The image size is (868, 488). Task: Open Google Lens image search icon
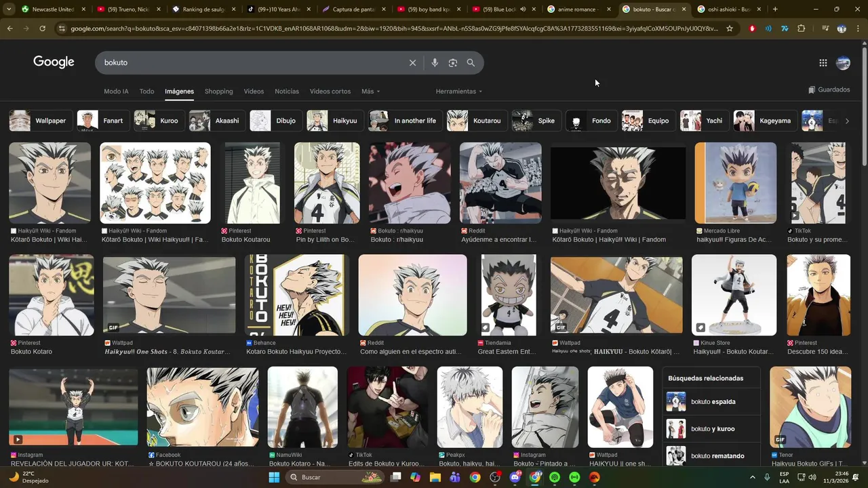coord(453,62)
